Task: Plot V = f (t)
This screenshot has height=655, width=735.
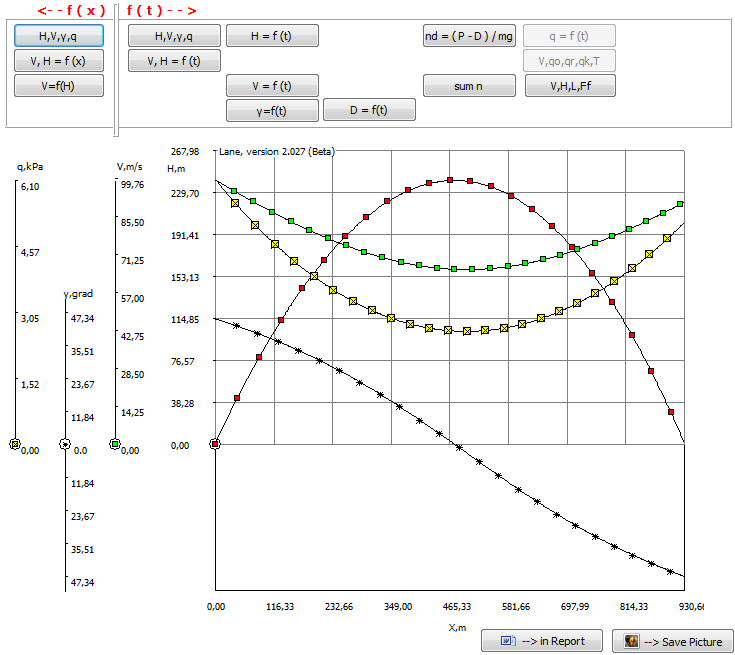Action: coord(272,86)
